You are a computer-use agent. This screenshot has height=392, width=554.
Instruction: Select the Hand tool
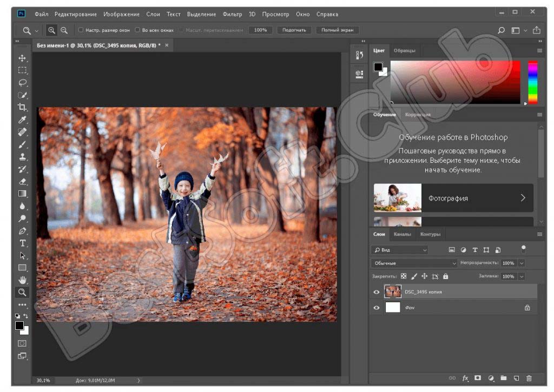pyautogui.click(x=22, y=280)
